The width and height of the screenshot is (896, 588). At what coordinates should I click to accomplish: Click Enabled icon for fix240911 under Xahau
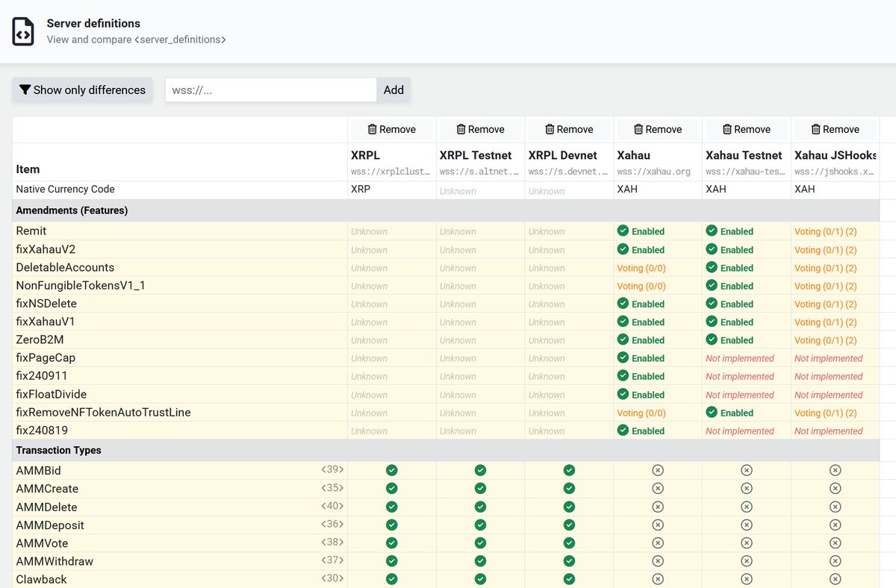pos(623,376)
